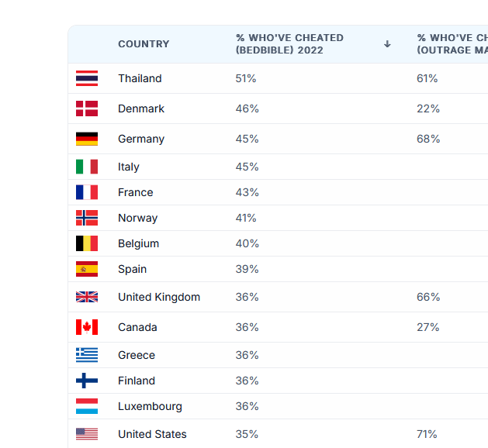Sort by % who've cheated Bedbible 2022 header

tap(289, 44)
